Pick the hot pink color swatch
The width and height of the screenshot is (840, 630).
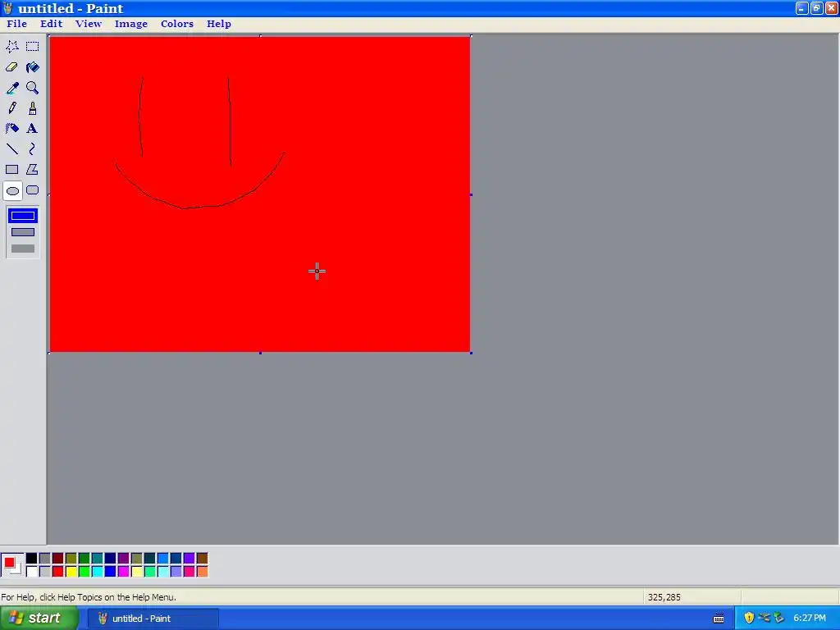(x=189, y=572)
